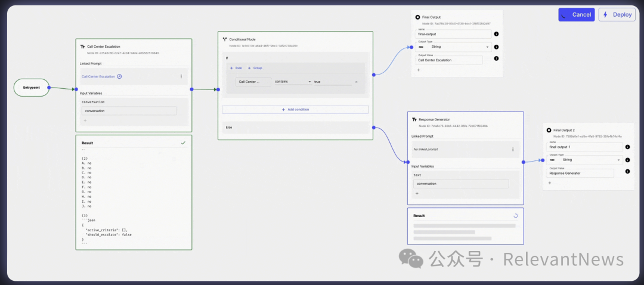Edit conversation value for text variable
The width and height of the screenshot is (644, 285).
pyautogui.click(x=461, y=184)
